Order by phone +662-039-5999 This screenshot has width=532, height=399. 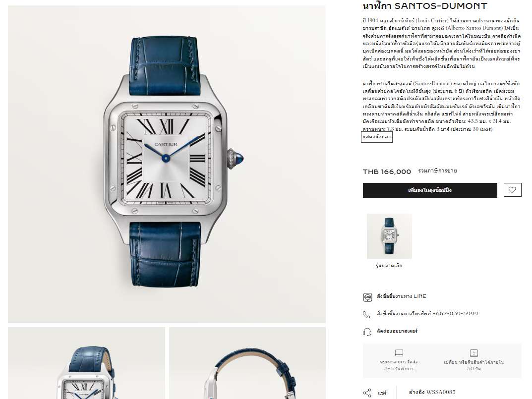[x=427, y=313]
